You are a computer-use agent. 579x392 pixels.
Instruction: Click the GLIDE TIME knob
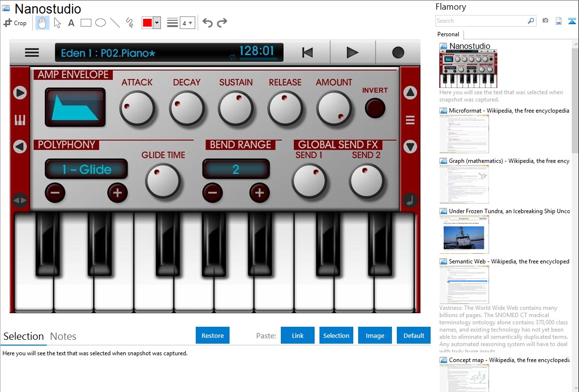click(163, 181)
